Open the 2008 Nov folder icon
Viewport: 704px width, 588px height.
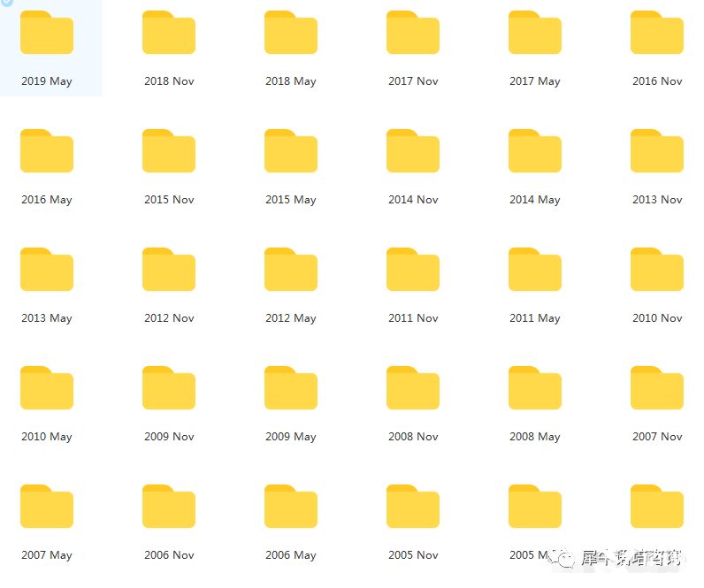[413, 388]
